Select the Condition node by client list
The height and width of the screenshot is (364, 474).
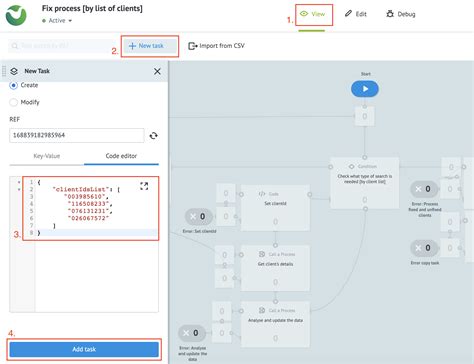tap(365, 183)
